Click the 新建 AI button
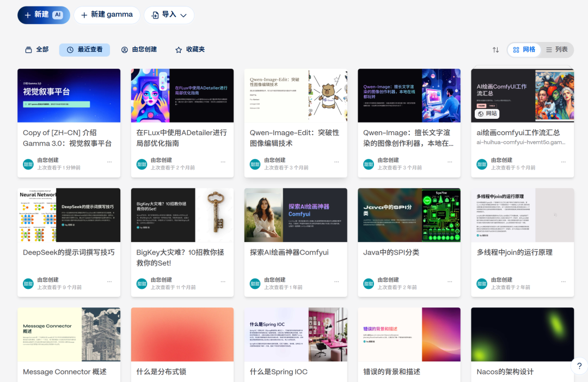This screenshot has height=382, width=588. 44,15
